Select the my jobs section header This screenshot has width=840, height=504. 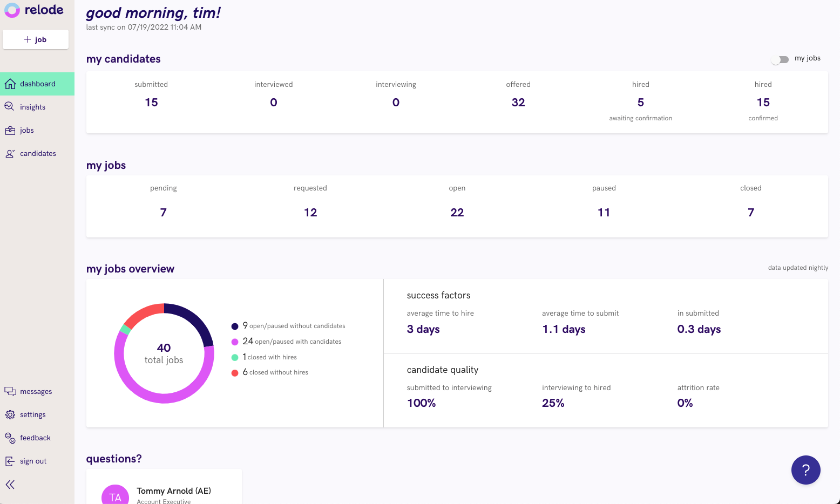tap(106, 165)
